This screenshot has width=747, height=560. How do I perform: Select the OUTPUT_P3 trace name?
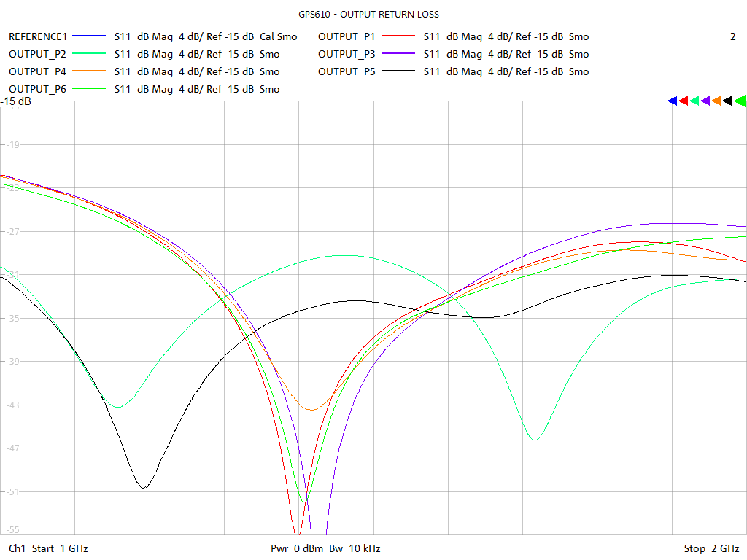347,54
